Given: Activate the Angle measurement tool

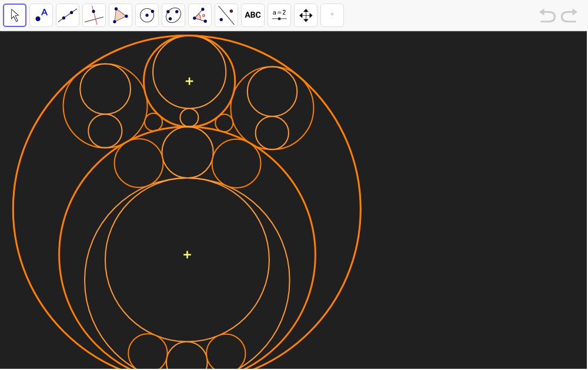Looking at the screenshot, I should click(200, 15).
